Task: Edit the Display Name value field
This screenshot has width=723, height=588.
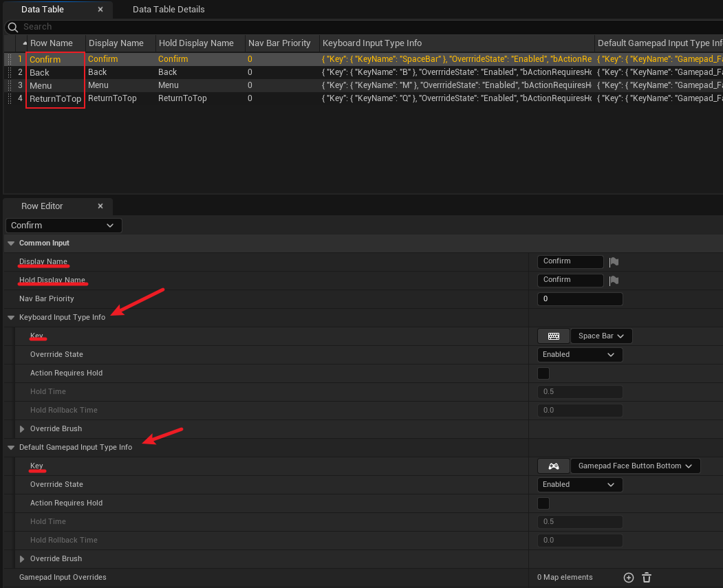Action: click(570, 261)
